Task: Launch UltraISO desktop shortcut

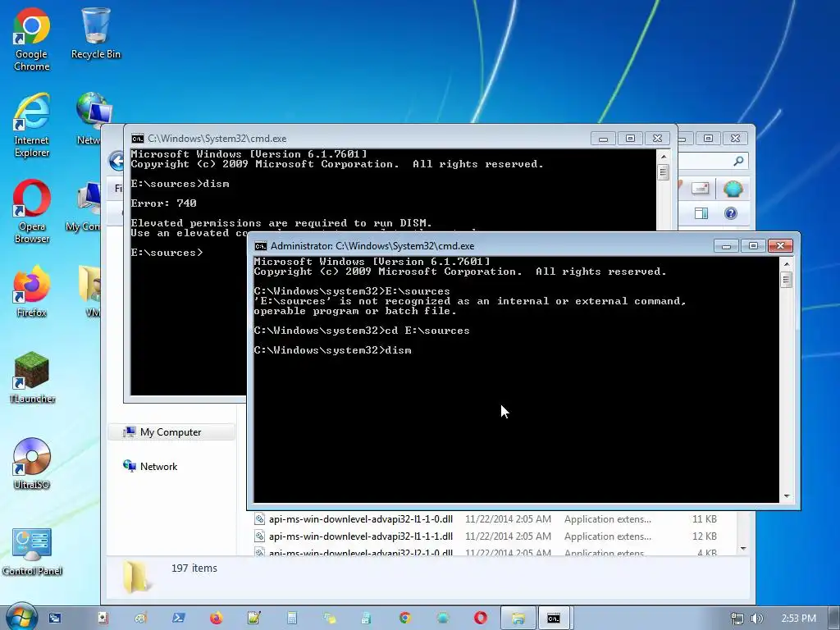Action: click(32, 464)
